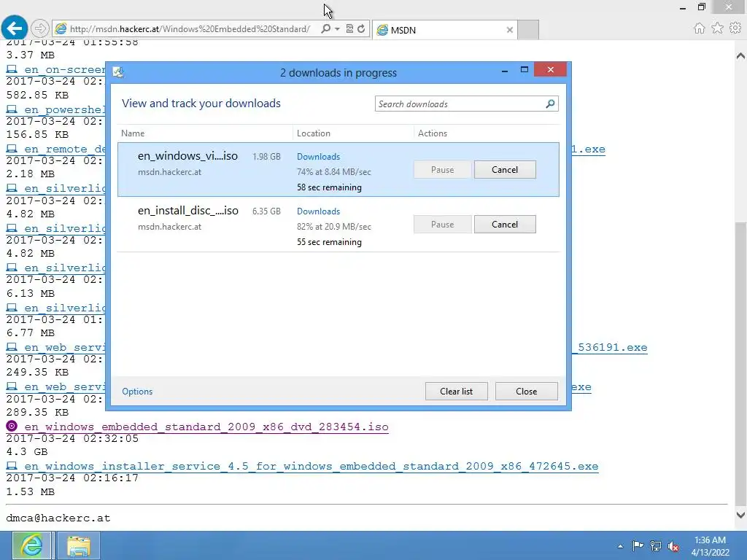The image size is (747, 560).
Task: Click the address bar URL field
Action: click(x=190, y=29)
